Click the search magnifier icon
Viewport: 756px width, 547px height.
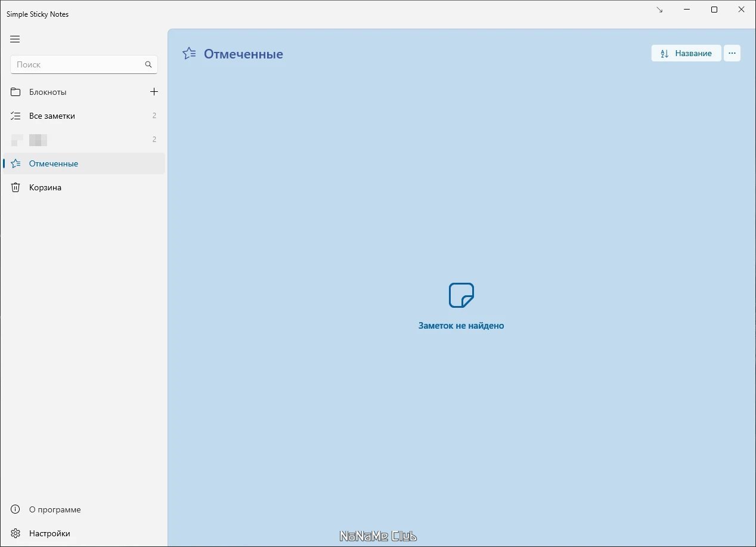click(148, 64)
